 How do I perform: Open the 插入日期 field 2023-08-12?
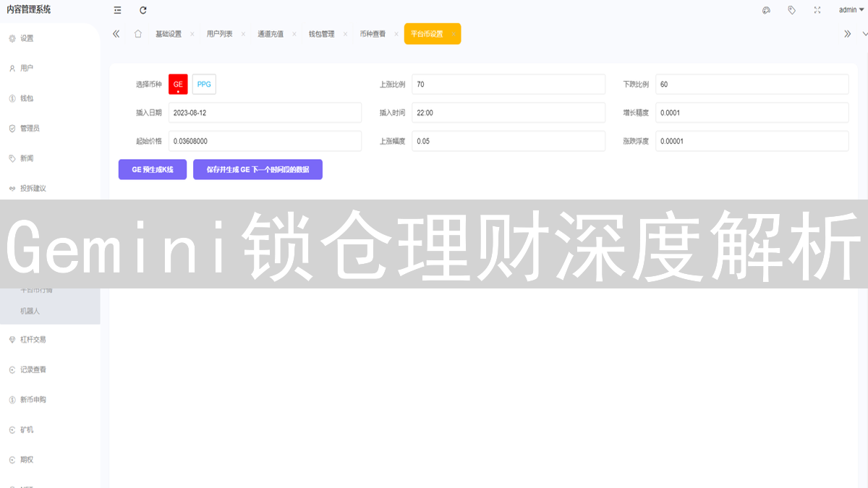pos(265,113)
